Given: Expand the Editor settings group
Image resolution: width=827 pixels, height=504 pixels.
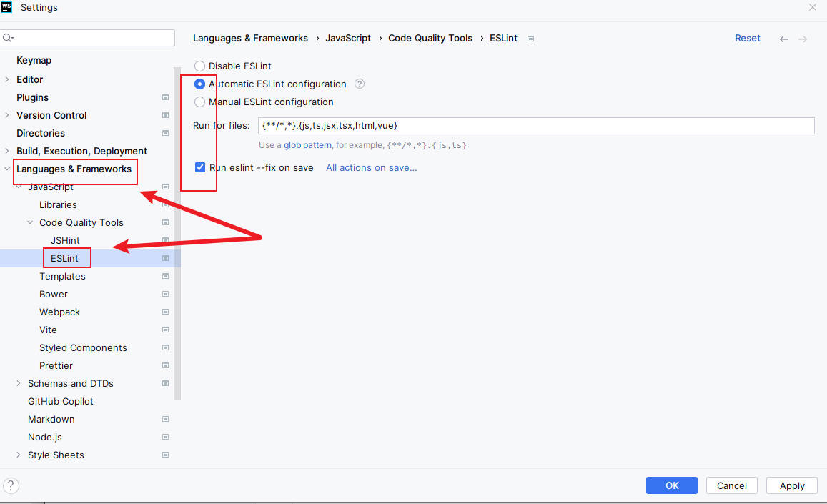Looking at the screenshot, I should pyautogui.click(x=7, y=79).
